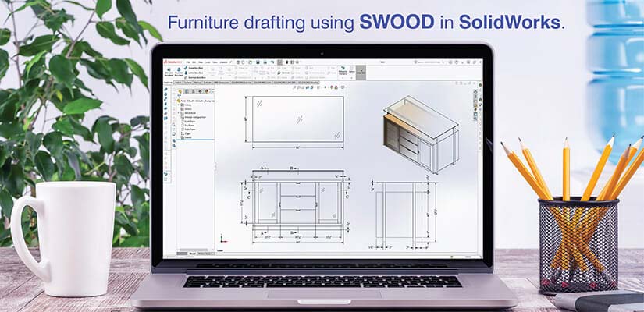
Task: Switch to the Evaluate ribbon tab
Action: click(208, 82)
